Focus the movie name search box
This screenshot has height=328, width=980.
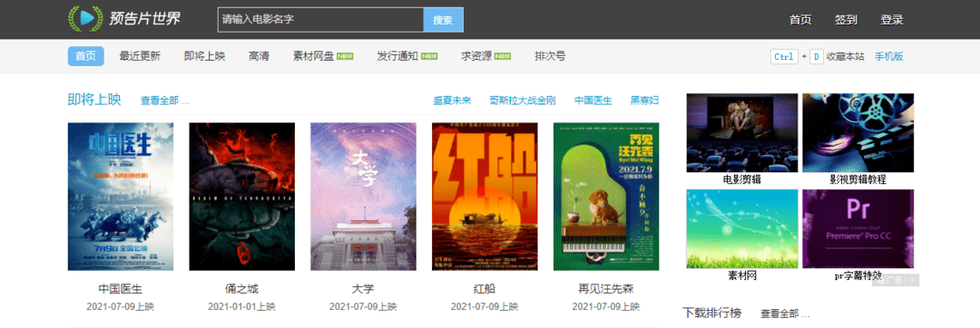[320, 19]
